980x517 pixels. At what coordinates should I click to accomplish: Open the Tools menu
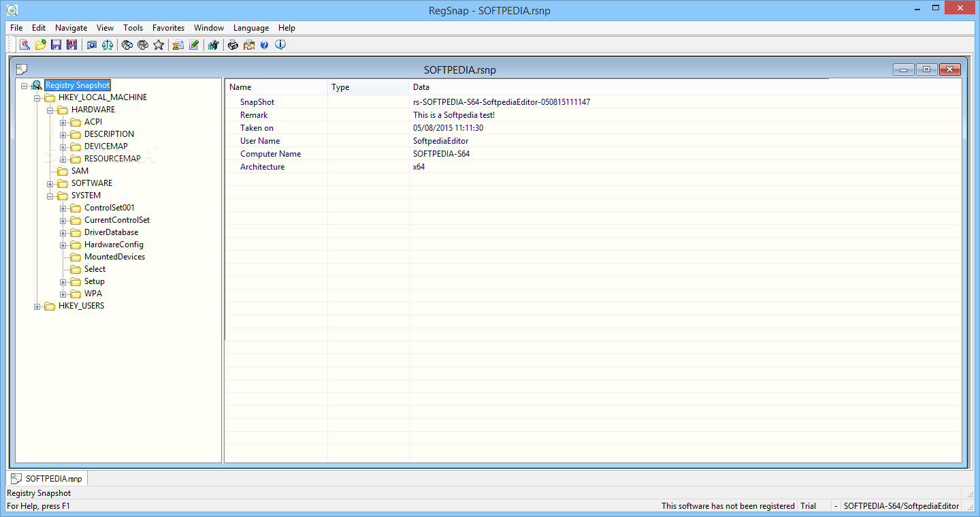pyautogui.click(x=133, y=28)
